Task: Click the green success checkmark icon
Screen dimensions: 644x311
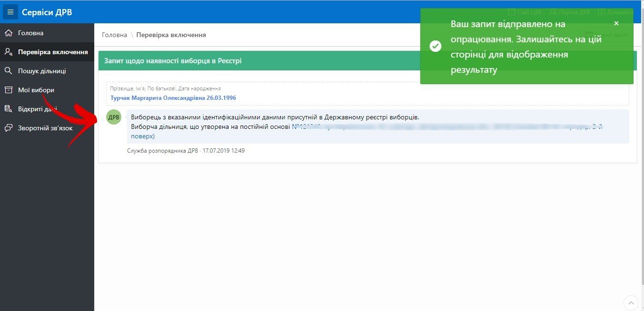Action: (435, 47)
